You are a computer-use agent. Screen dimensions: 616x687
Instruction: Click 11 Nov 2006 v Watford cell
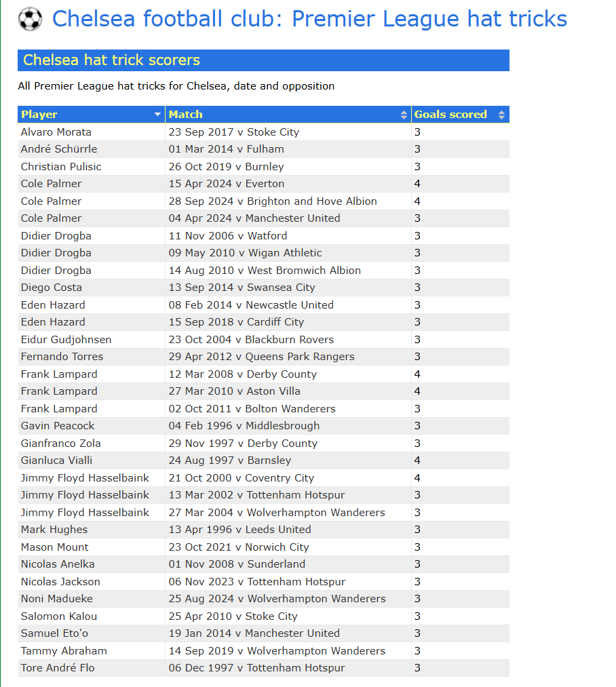pos(288,236)
